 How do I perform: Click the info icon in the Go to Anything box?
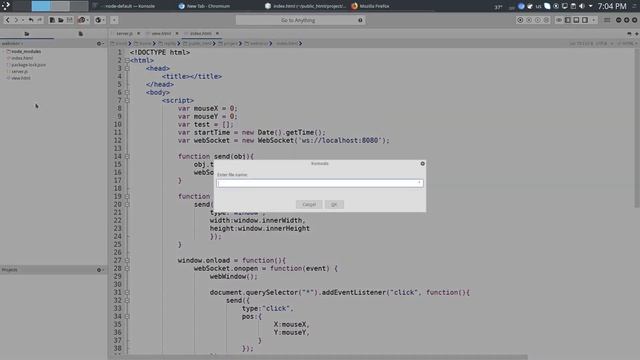[x=360, y=20]
